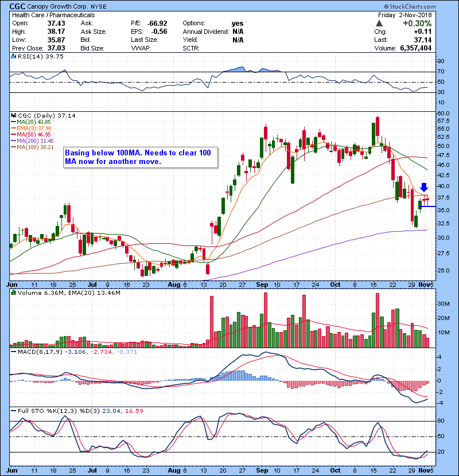Click the MA(20) 43.85 legend entry
This screenshot has width=459, height=476.
[x=33, y=122]
